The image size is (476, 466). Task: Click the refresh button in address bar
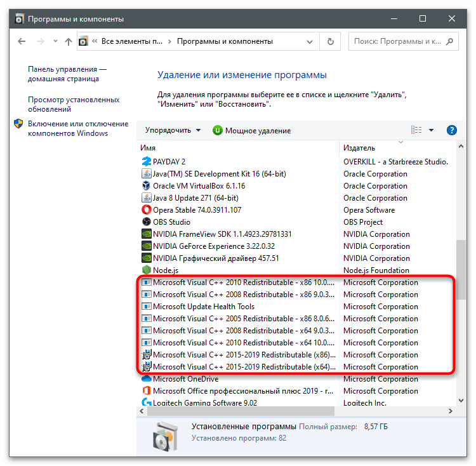[330, 41]
